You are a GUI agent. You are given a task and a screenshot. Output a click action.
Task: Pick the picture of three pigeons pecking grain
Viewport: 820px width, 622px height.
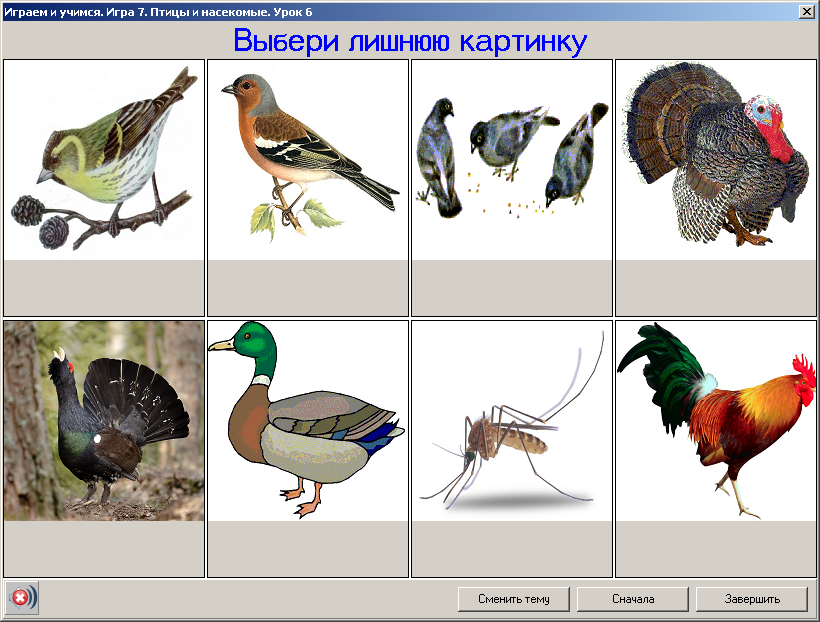[x=511, y=160]
